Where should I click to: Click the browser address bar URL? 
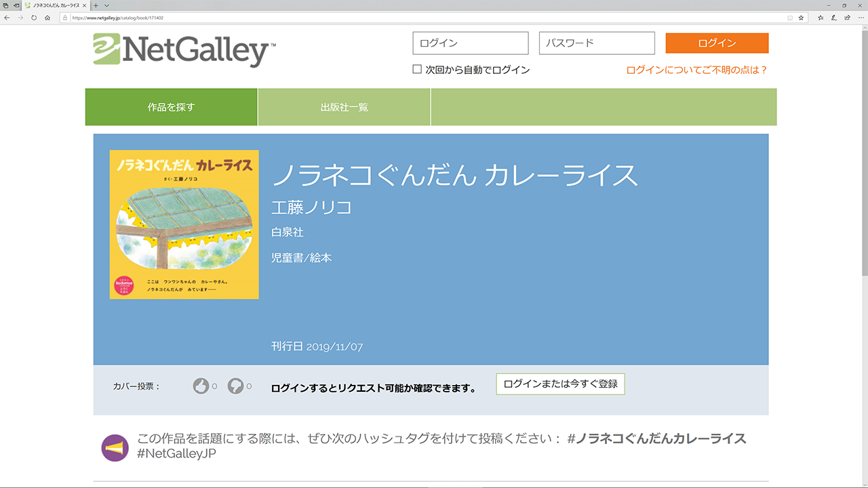point(117,18)
